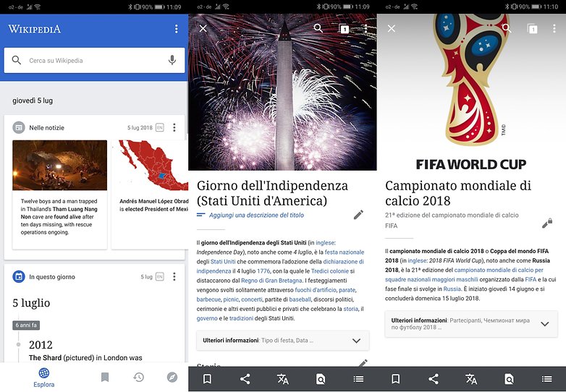Share the Independence Day article

pyautogui.click(x=245, y=379)
